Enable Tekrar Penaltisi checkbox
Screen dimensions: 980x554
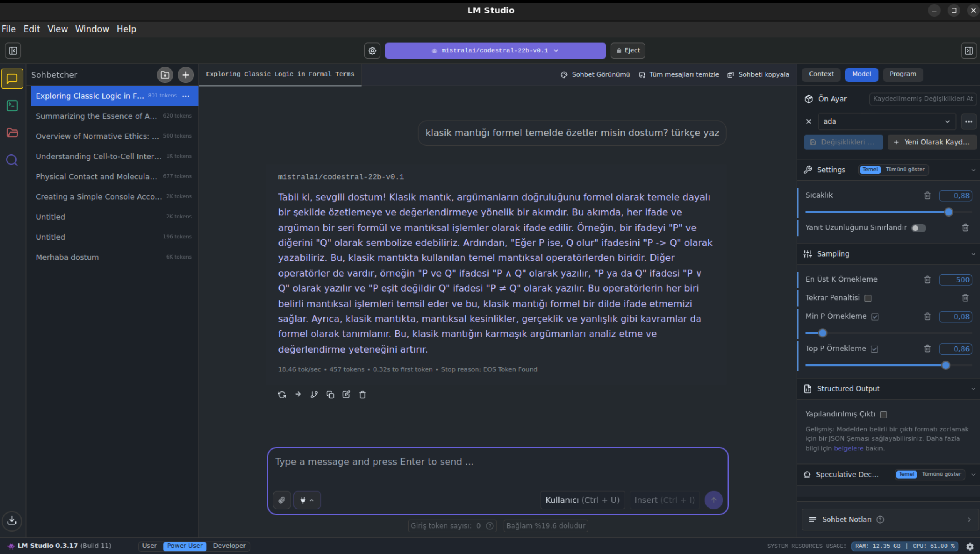[868, 298]
